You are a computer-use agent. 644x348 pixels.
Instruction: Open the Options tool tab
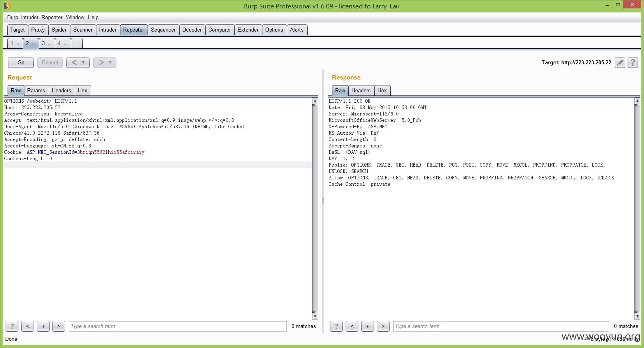[274, 30]
